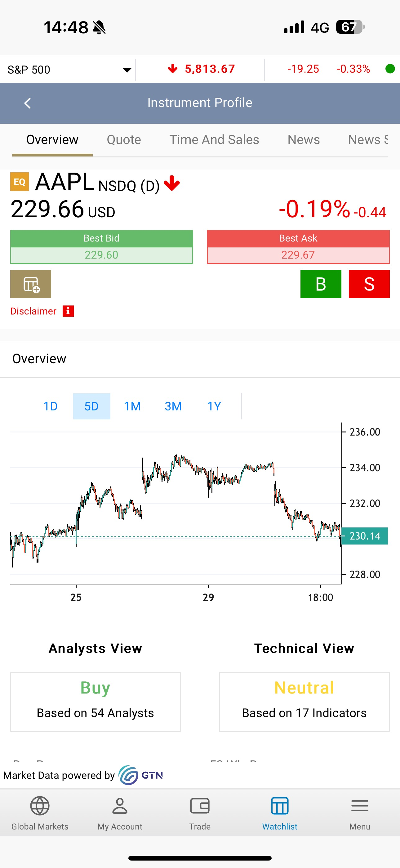Tap the AAPL candlestick chart area
The image size is (400, 868).
pos(176,504)
